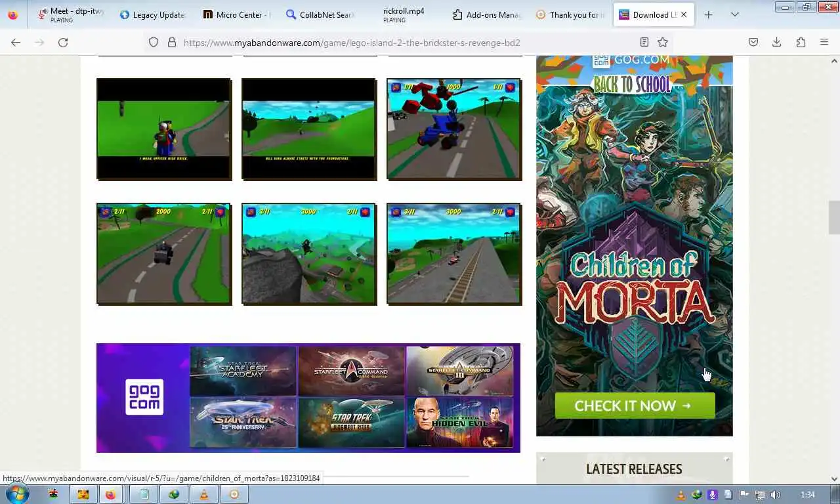Open the Save to Pocket button
Viewport: 840px width, 504px height.
753,42
